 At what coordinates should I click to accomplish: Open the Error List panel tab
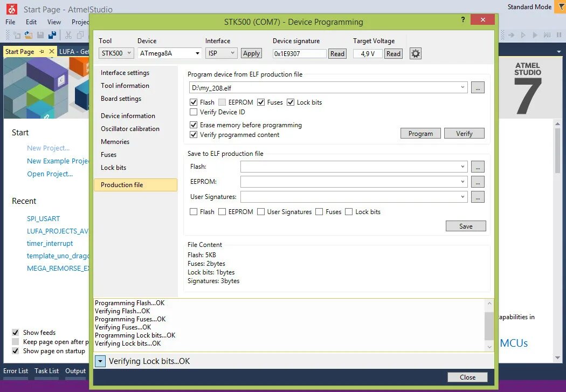(x=16, y=371)
